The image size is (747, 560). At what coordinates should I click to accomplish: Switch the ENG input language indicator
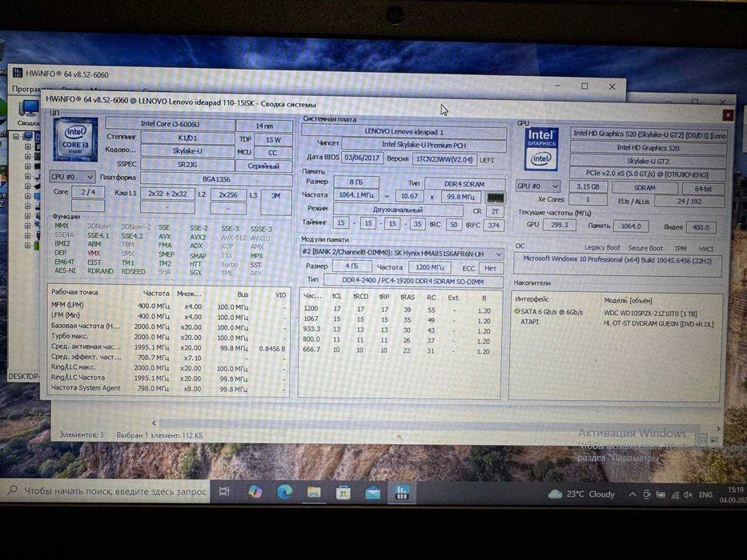coord(705,495)
